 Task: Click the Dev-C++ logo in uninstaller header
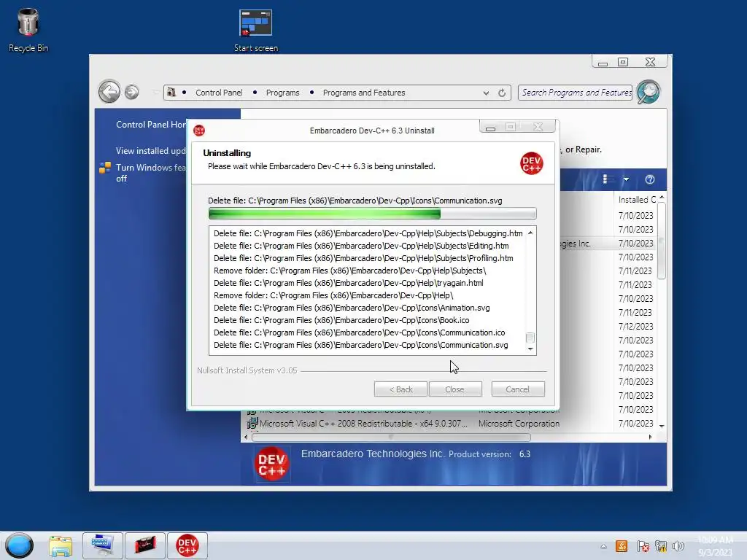point(532,163)
